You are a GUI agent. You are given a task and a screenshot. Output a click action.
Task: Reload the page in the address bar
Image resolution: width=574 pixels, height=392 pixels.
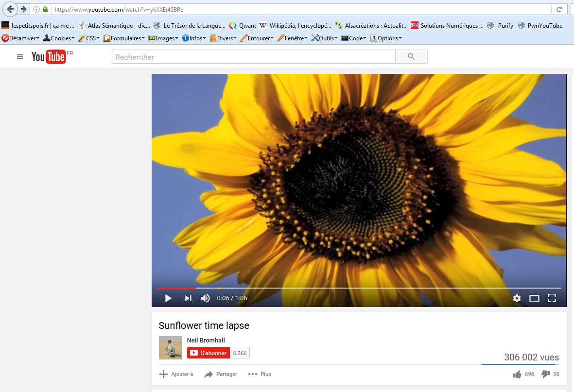coord(559,9)
